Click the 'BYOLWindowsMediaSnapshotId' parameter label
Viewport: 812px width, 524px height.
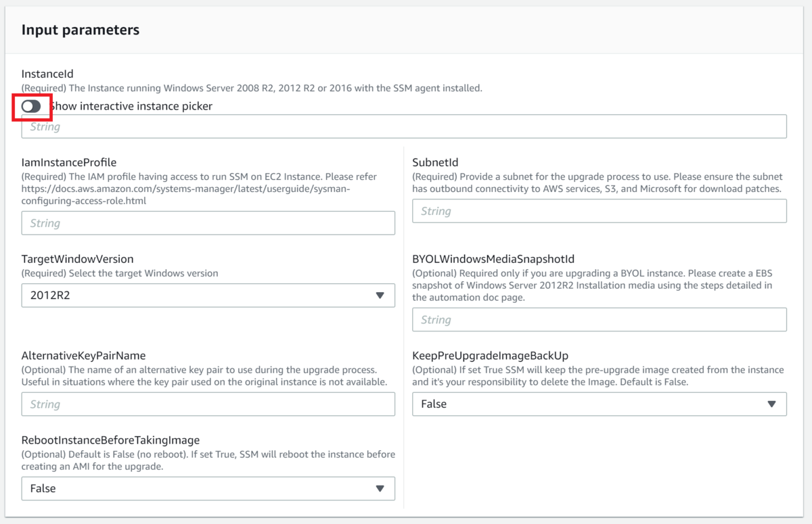(493, 259)
